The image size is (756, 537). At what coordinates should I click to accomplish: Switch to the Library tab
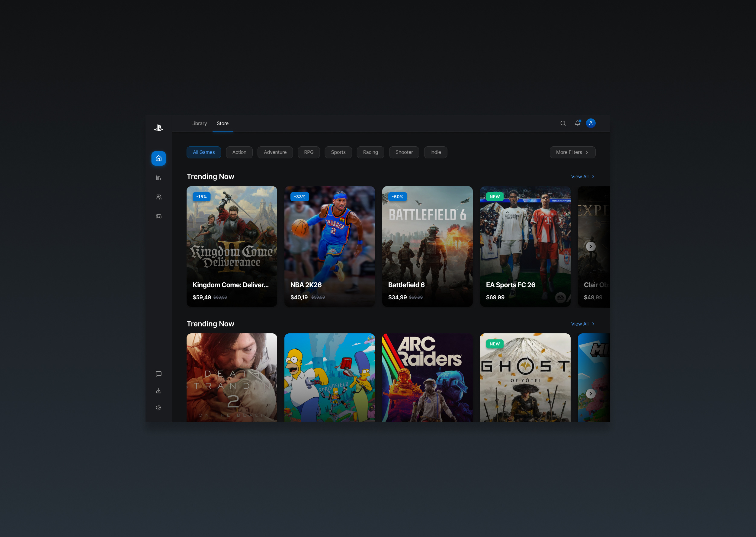[199, 123]
